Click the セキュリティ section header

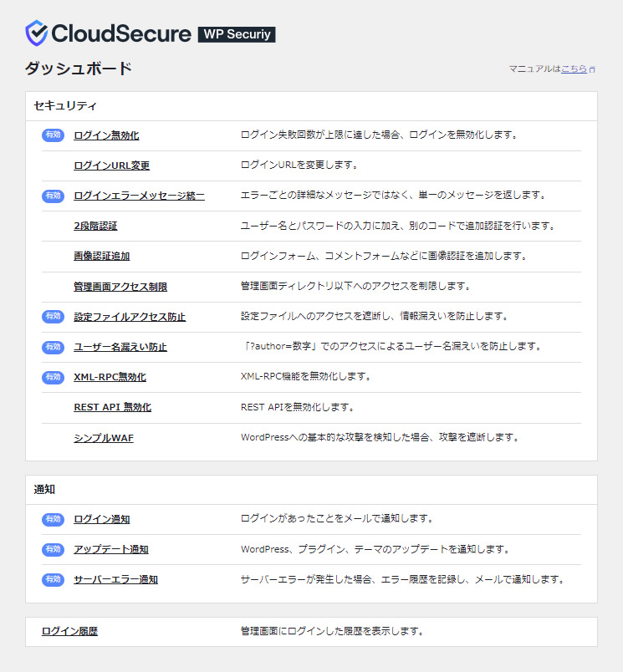tap(65, 106)
